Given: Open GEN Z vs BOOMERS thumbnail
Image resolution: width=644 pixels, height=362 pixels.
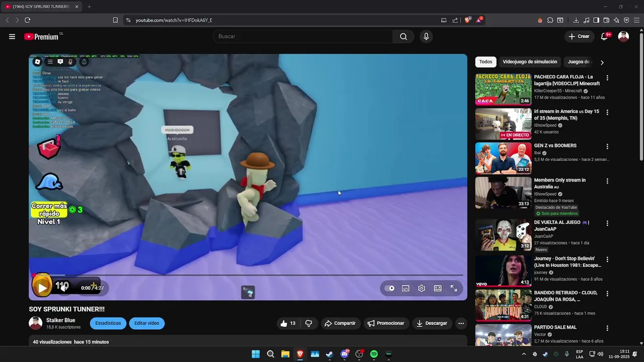Looking at the screenshot, I should click(x=503, y=158).
